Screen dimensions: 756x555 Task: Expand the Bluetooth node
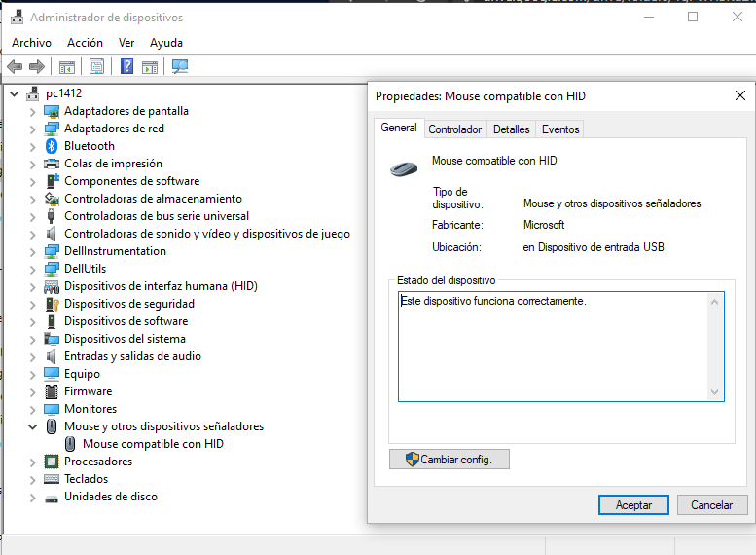pos(32,147)
